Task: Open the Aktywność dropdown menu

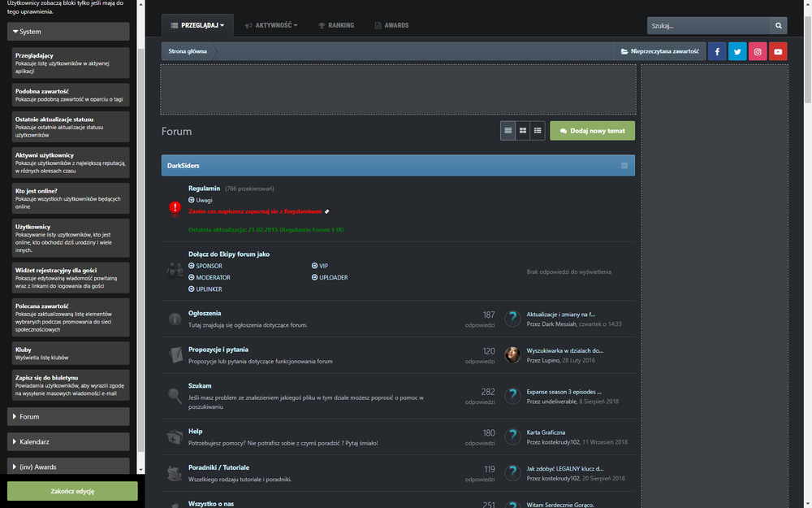Action: click(272, 25)
